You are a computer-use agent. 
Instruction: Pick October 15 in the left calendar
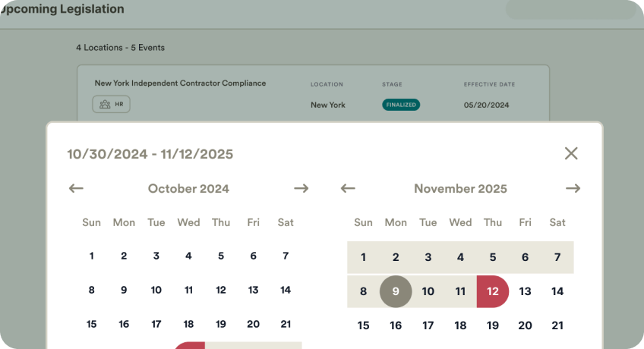click(92, 325)
